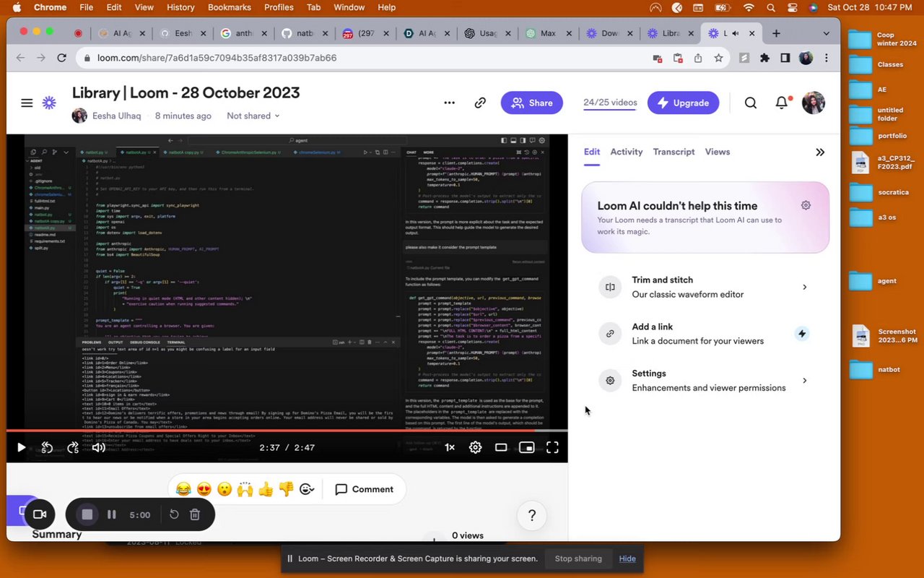Viewport: 924px width, 578px height.
Task: Click the Share button
Action: click(x=532, y=103)
